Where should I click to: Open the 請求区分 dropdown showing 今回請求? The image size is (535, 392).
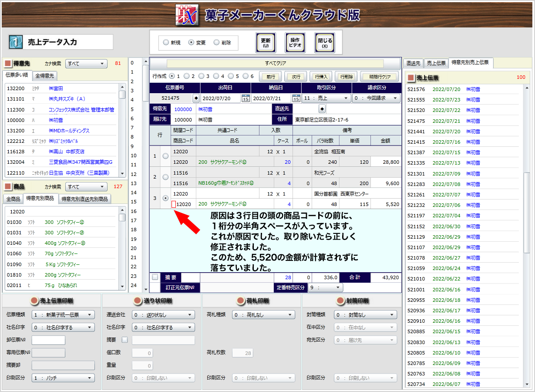coord(377,98)
